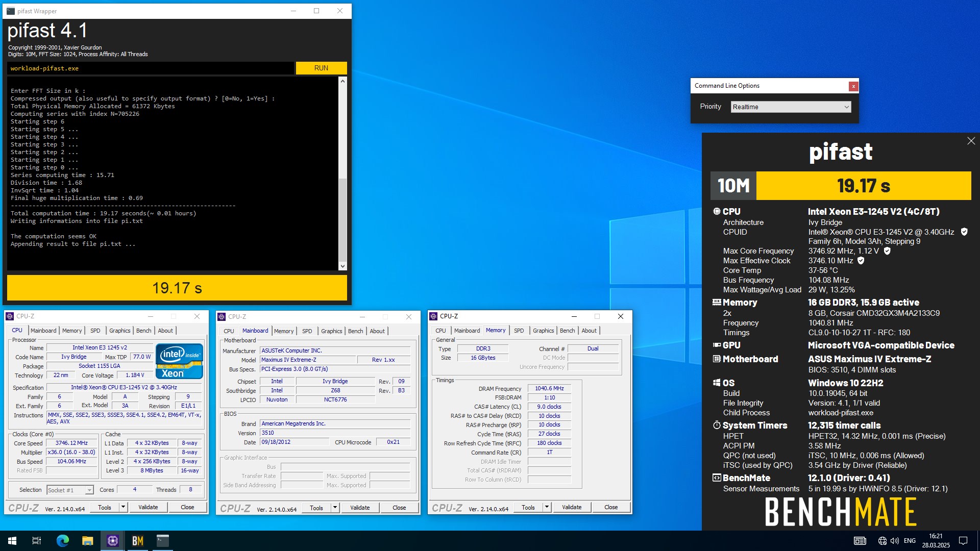Open the Bench tab in CPU-Z CPU window
This screenshot has width=980, height=551.
pos(144,331)
